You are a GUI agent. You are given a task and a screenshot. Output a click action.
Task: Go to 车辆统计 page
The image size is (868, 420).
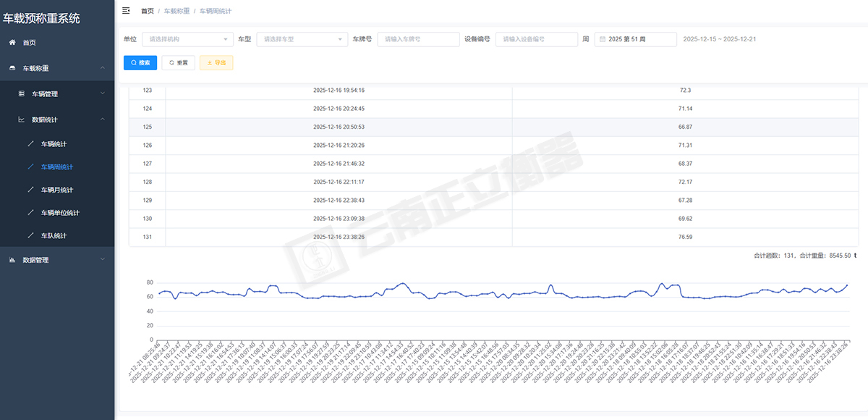coord(54,144)
